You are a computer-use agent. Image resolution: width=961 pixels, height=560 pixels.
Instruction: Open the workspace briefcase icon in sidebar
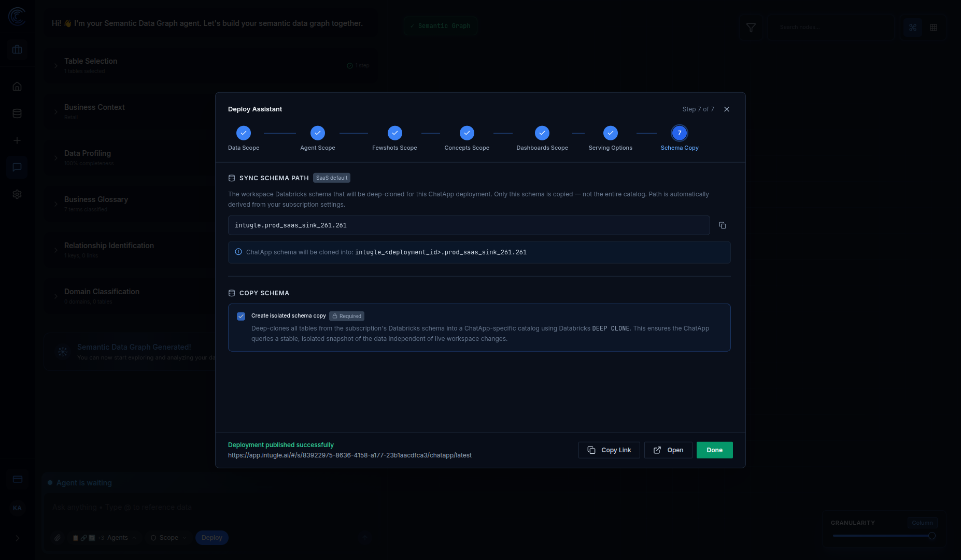tap(17, 50)
